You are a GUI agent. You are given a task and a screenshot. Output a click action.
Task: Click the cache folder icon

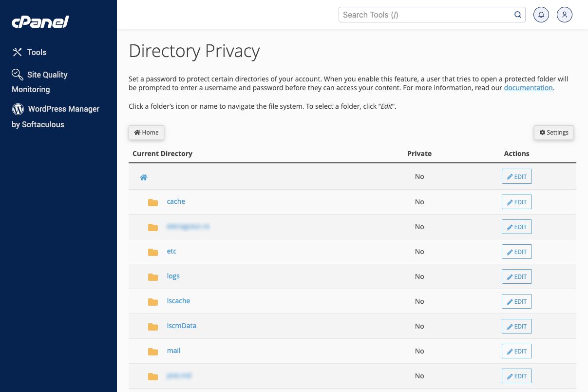[153, 202]
